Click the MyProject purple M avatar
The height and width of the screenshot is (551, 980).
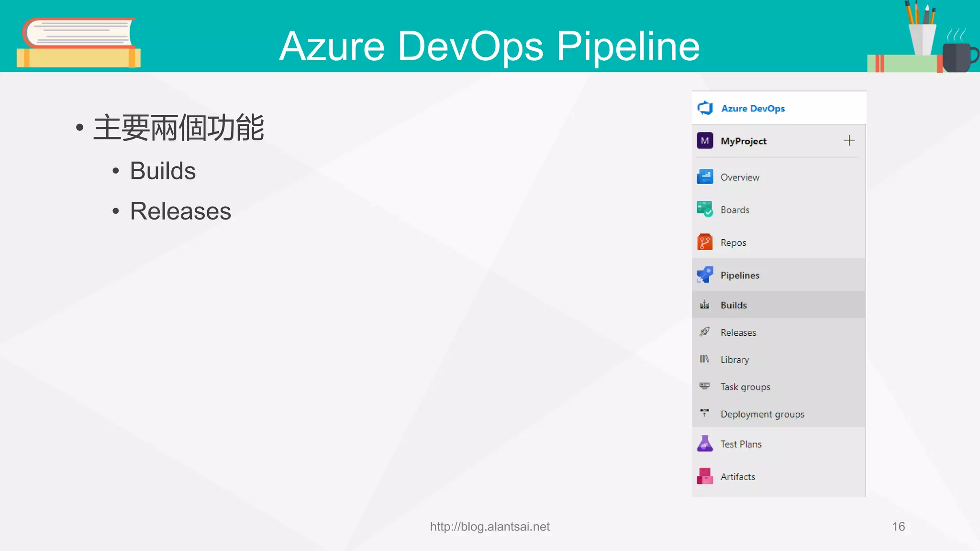[705, 141]
